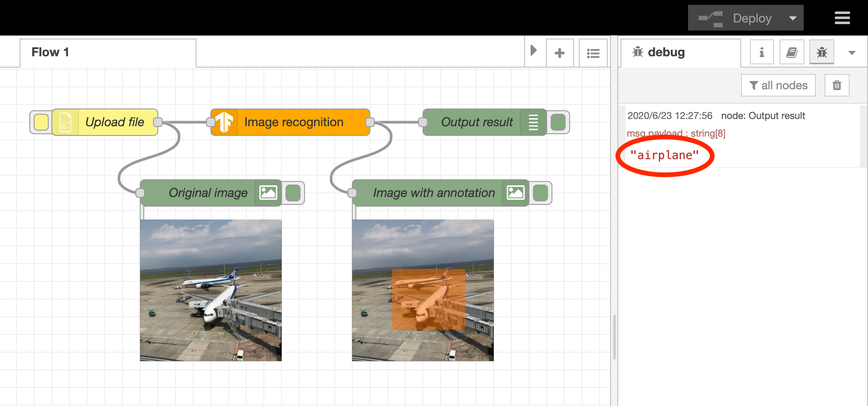Show the list of flows
The image size is (868, 406).
[x=593, y=53]
